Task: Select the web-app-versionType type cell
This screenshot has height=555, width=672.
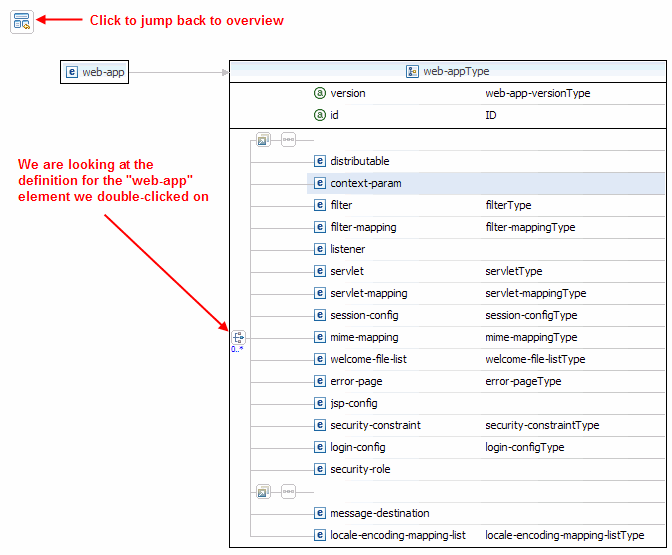Action: point(537,93)
